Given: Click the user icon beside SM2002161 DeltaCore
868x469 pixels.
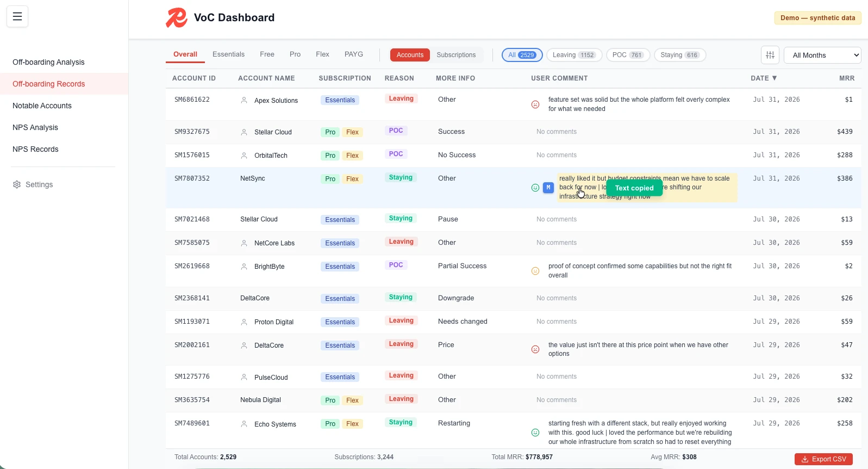Looking at the screenshot, I should pos(244,345).
